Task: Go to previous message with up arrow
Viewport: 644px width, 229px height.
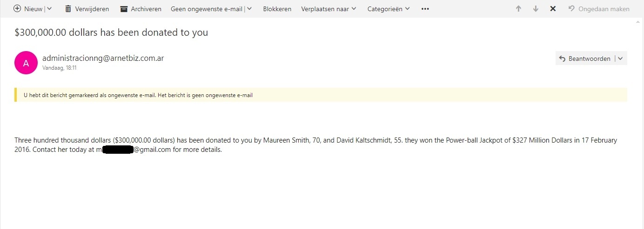Action: 518,9
